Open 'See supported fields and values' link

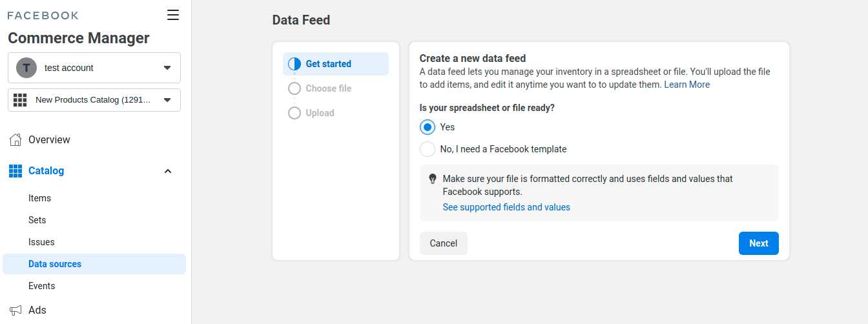(506, 207)
